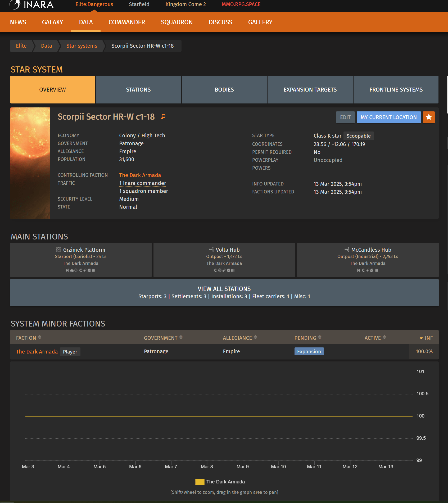Open the DATA menu

pyautogui.click(x=86, y=22)
